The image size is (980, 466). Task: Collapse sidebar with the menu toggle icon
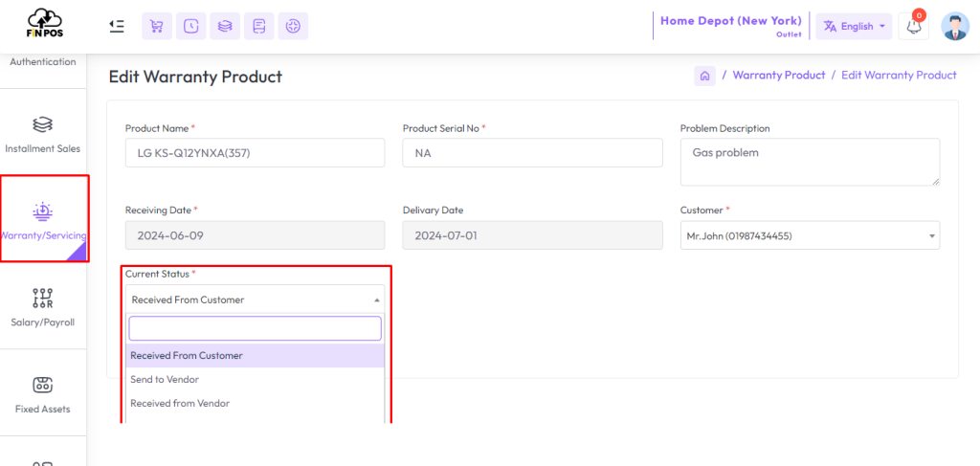pos(116,26)
